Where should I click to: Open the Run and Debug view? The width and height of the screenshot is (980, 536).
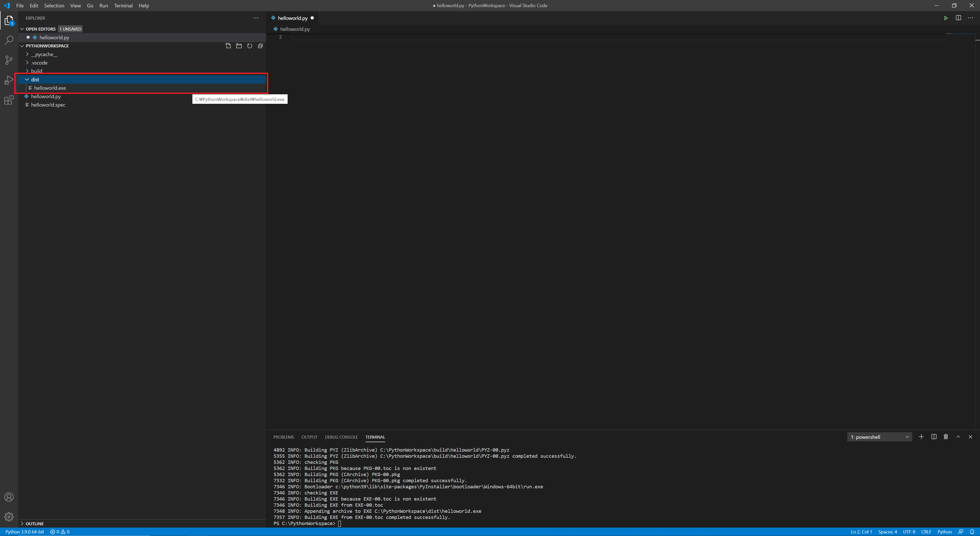(x=9, y=80)
